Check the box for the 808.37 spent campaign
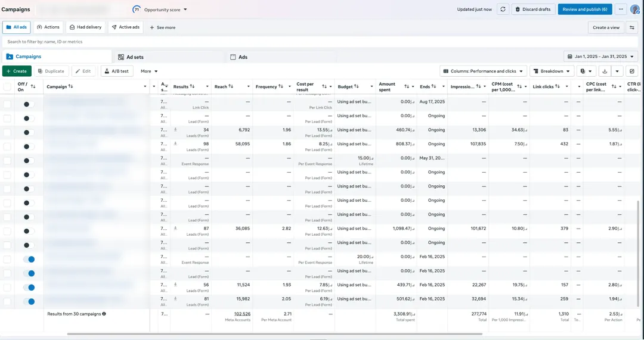 (x=7, y=146)
